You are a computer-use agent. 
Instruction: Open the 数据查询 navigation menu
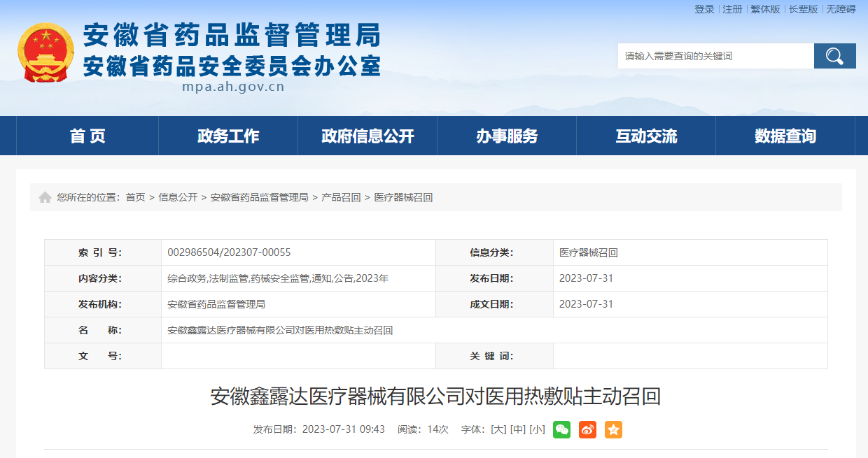[785, 136]
